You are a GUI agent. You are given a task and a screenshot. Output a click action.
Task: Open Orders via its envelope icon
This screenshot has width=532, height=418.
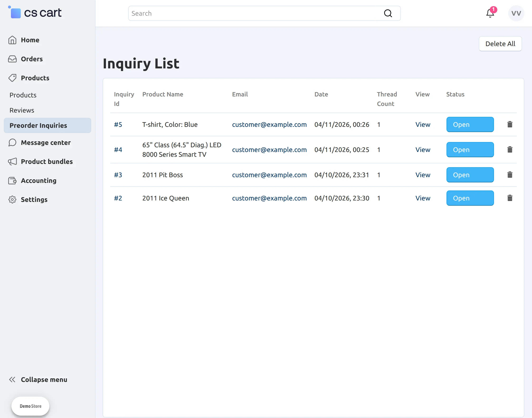click(x=12, y=59)
